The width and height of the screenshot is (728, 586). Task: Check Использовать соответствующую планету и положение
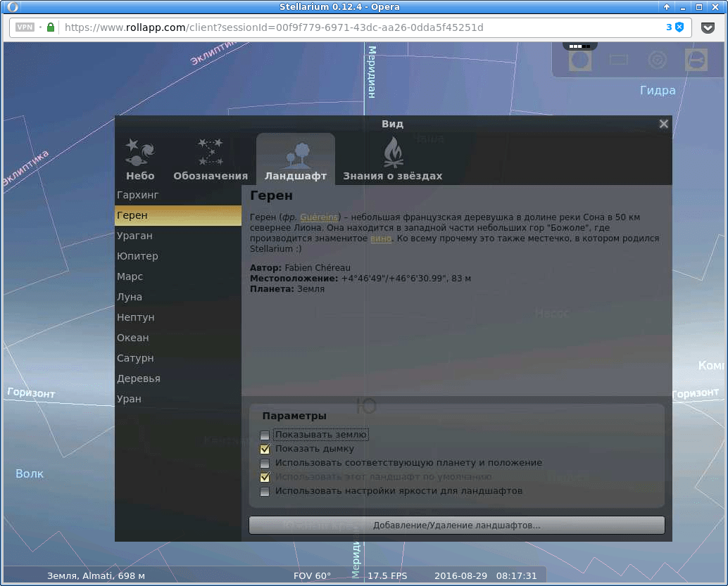coord(265,463)
